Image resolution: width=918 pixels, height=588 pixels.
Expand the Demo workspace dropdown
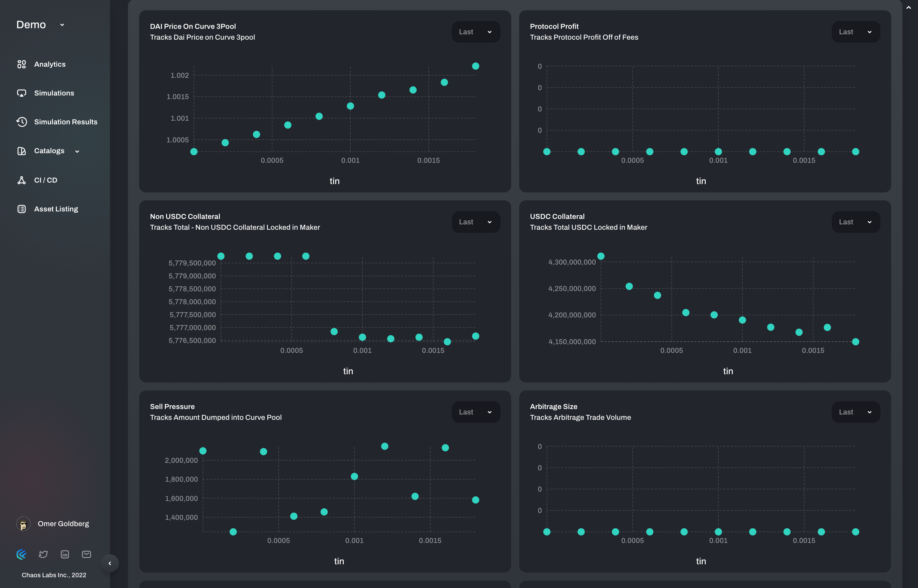pos(62,25)
